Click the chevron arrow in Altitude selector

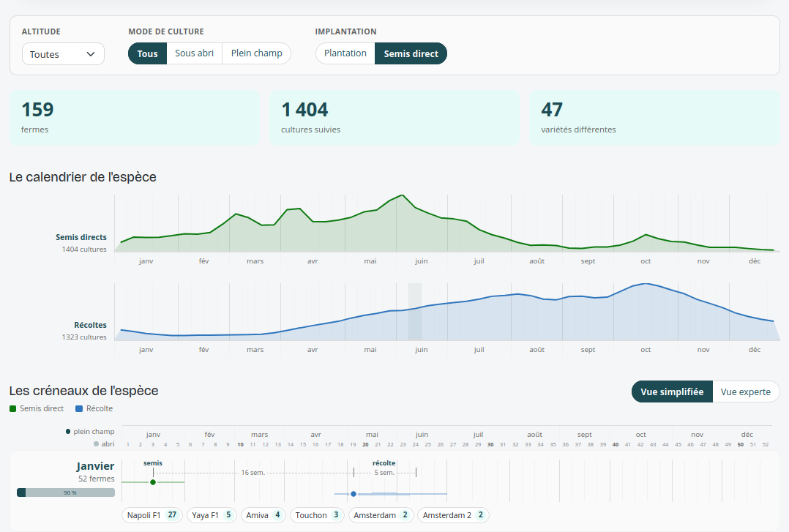pos(91,54)
